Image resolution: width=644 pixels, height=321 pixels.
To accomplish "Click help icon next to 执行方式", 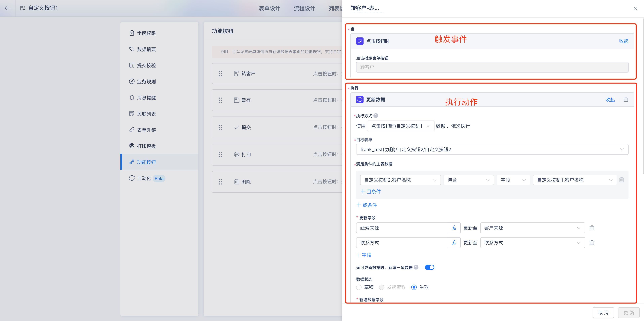I will 376,116.
